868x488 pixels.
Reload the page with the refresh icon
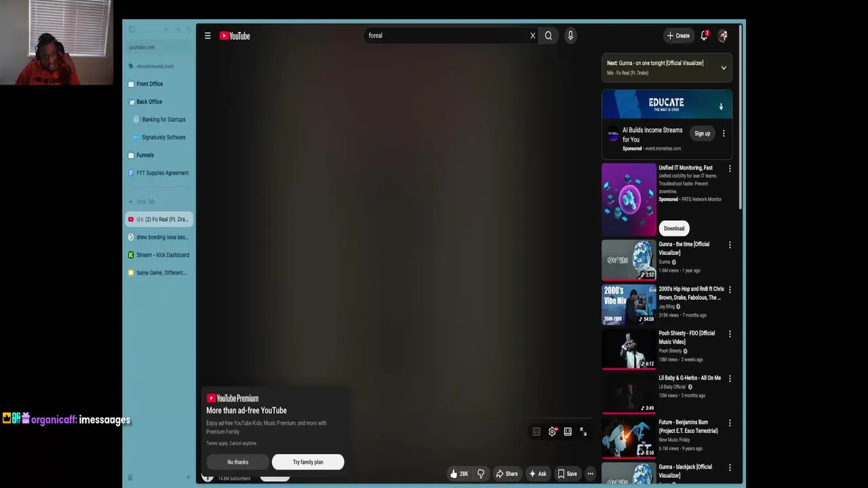(x=189, y=29)
